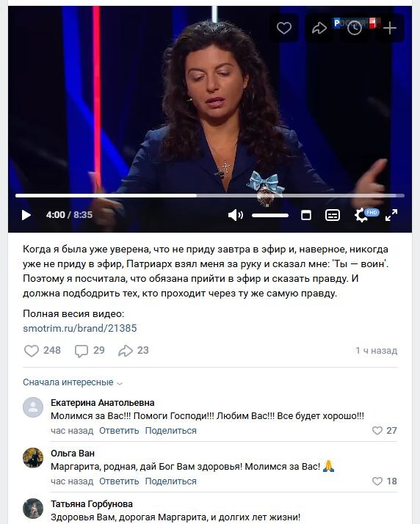The image size is (420, 524).
Task: Adjust the volume slider
Action: pos(270,215)
